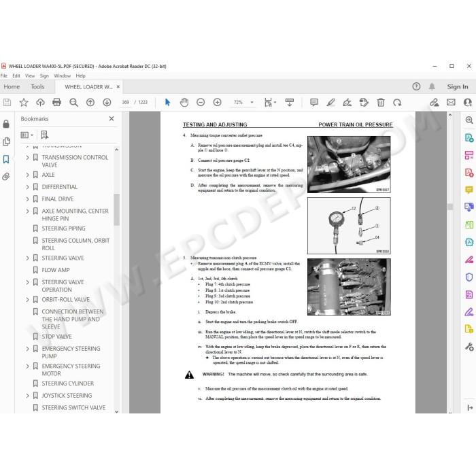Open the File menu

4,76
